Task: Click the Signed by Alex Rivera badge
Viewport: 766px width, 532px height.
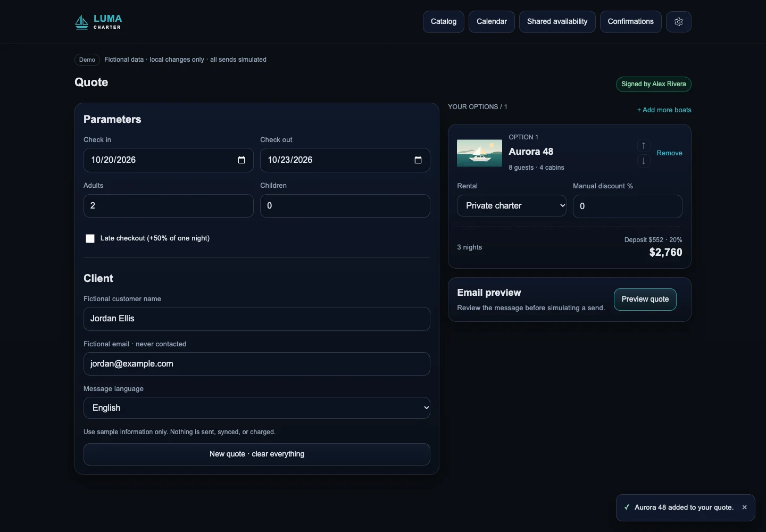Action: pyautogui.click(x=654, y=84)
